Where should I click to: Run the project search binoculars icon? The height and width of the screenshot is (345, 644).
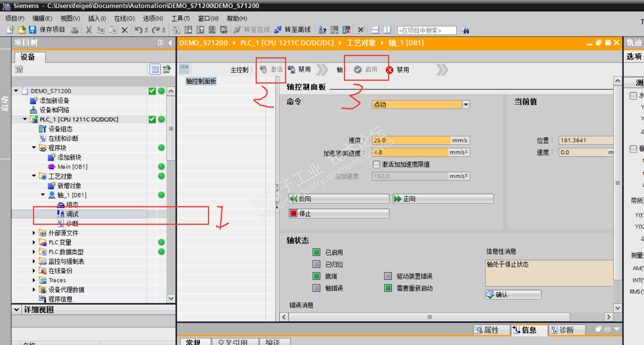(465, 30)
